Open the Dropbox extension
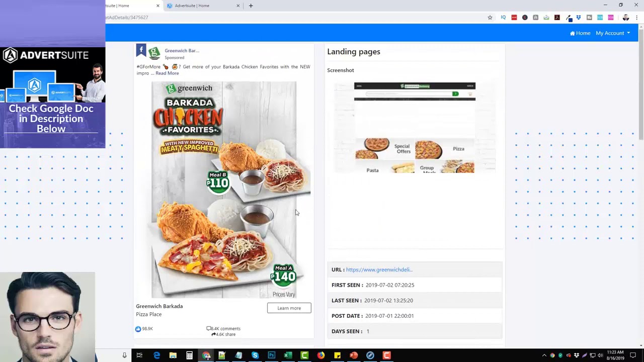The image size is (644, 362). click(579, 18)
